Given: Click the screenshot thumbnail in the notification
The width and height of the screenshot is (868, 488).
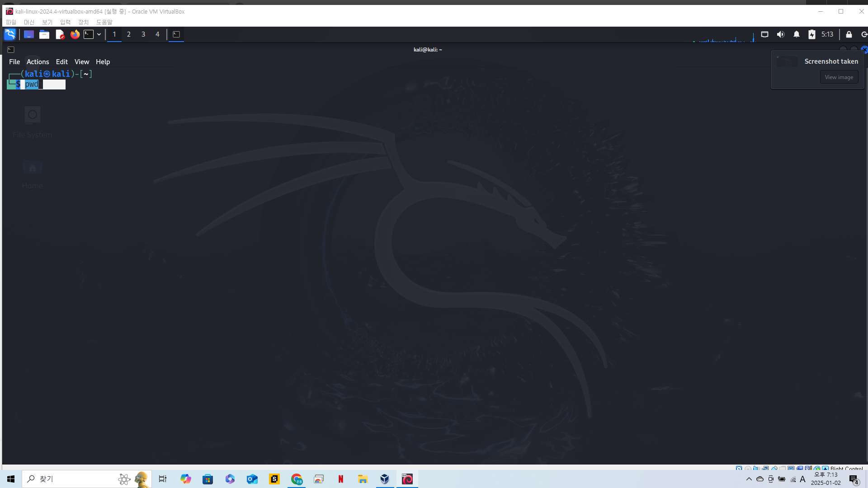Looking at the screenshot, I should (x=788, y=61).
